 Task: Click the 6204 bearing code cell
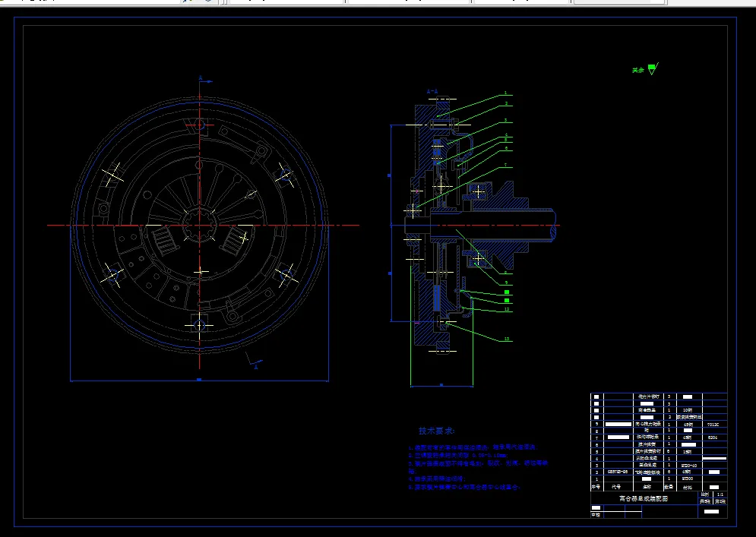(x=713, y=437)
